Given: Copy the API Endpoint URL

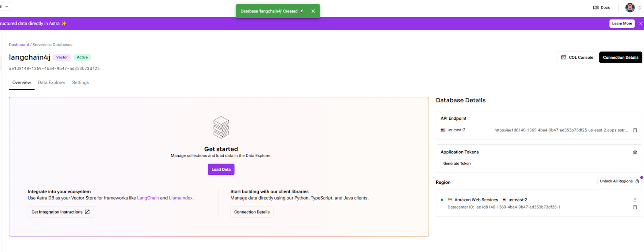Looking at the screenshot, I should pyautogui.click(x=635, y=130).
